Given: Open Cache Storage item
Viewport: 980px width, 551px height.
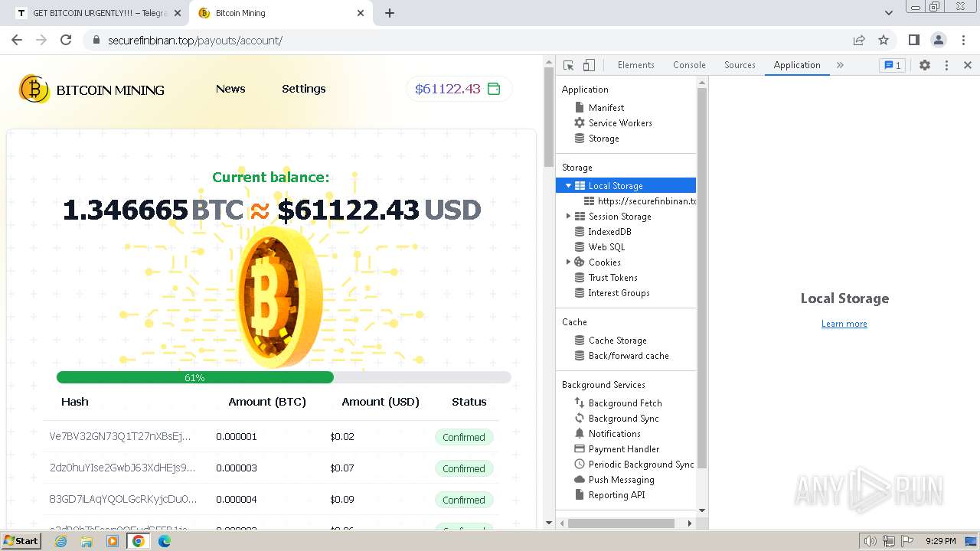Looking at the screenshot, I should coord(617,341).
